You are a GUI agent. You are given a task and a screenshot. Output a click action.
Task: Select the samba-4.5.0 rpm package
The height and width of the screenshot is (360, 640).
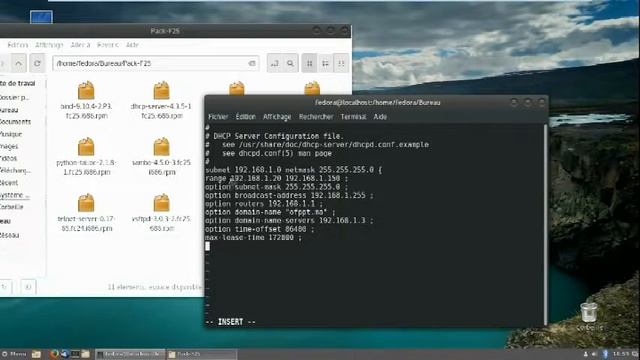click(x=162, y=157)
